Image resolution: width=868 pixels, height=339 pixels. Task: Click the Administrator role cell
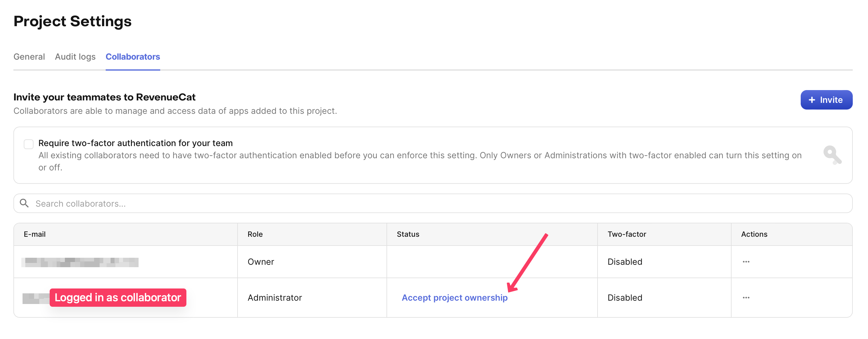click(275, 298)
